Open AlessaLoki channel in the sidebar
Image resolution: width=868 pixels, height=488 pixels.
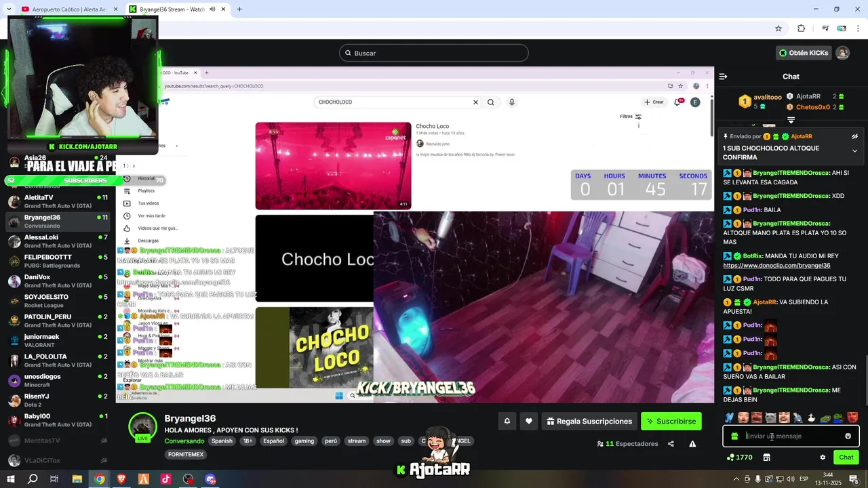click(x=58, y=241)
